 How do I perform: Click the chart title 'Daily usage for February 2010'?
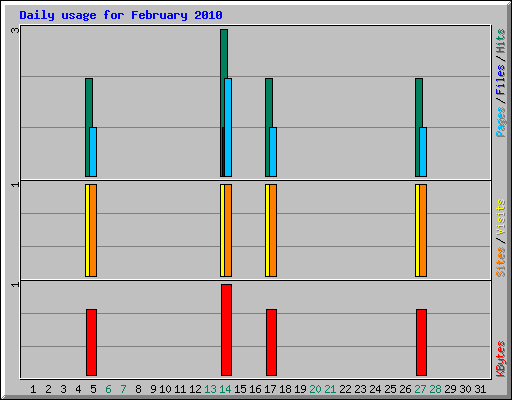coord(121,15)
